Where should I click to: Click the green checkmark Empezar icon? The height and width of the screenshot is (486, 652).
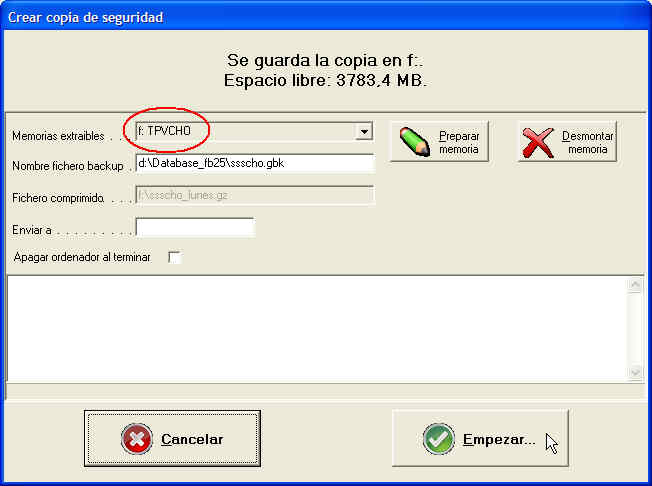[x=439, y=439]
